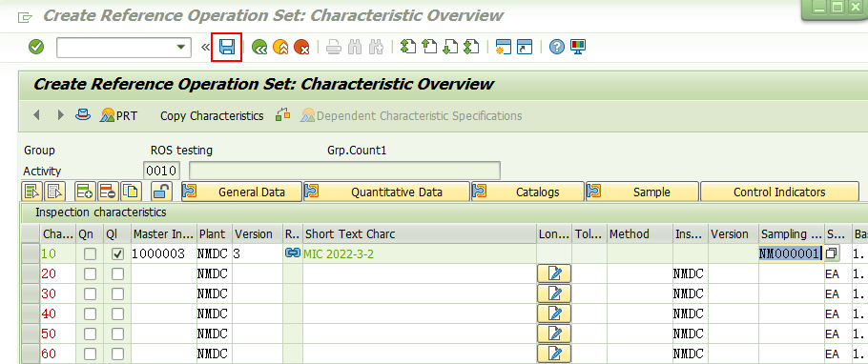Open long text editor for row 20
This screenshot has height=364, width=868.
coord(554,273)
